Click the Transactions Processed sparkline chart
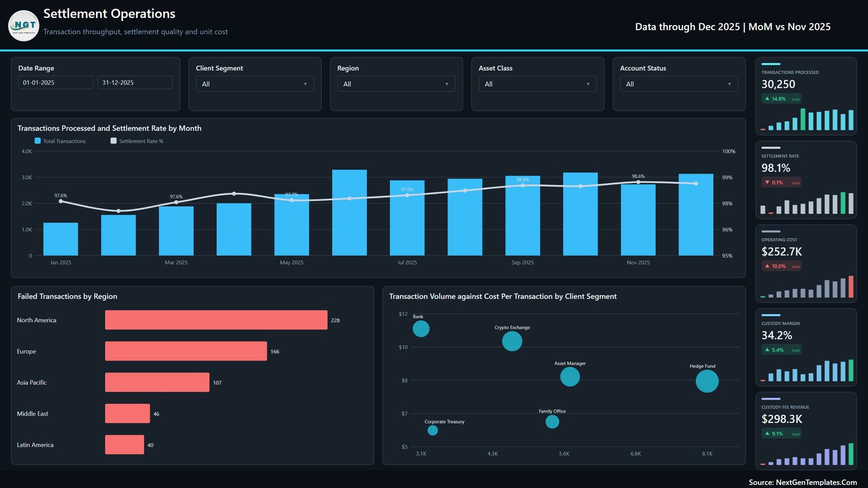The width and height of the screenshot is (868, 488). coord(807,119)
